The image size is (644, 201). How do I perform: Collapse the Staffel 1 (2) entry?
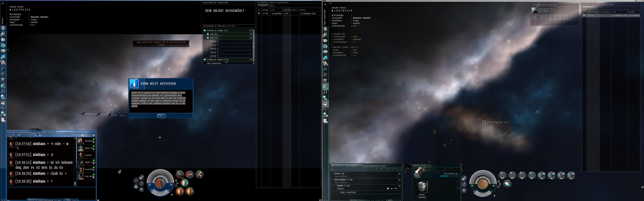point(399,186)
